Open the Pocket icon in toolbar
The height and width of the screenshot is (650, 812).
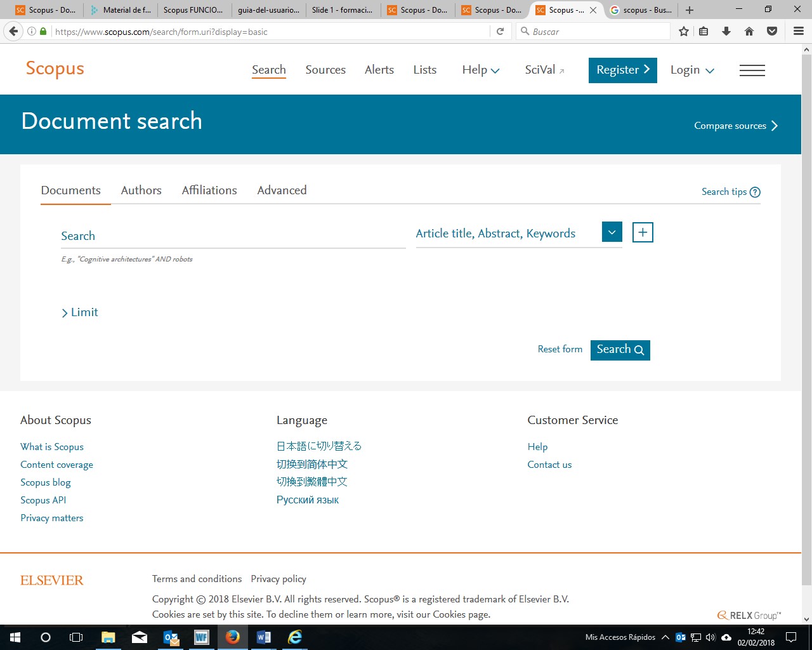pyautogui.click(x=772, y=31)
